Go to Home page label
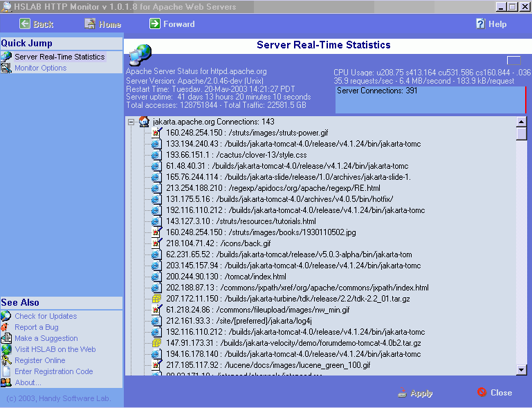Viewport: 532px width, 408px height. click(110, 24)
